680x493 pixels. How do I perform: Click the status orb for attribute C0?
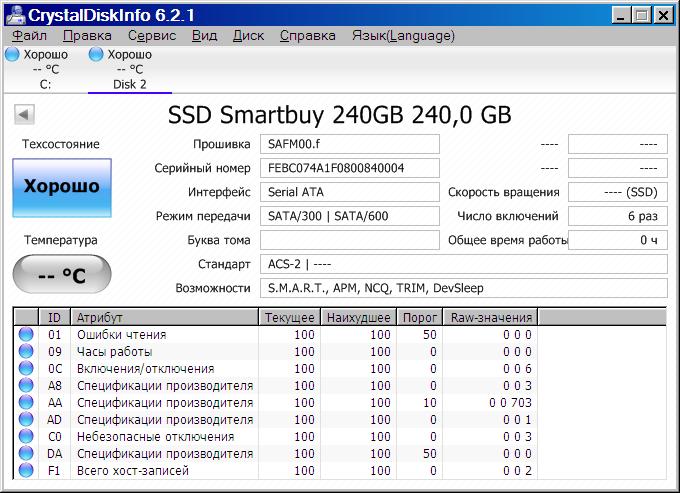click(26, 436)
